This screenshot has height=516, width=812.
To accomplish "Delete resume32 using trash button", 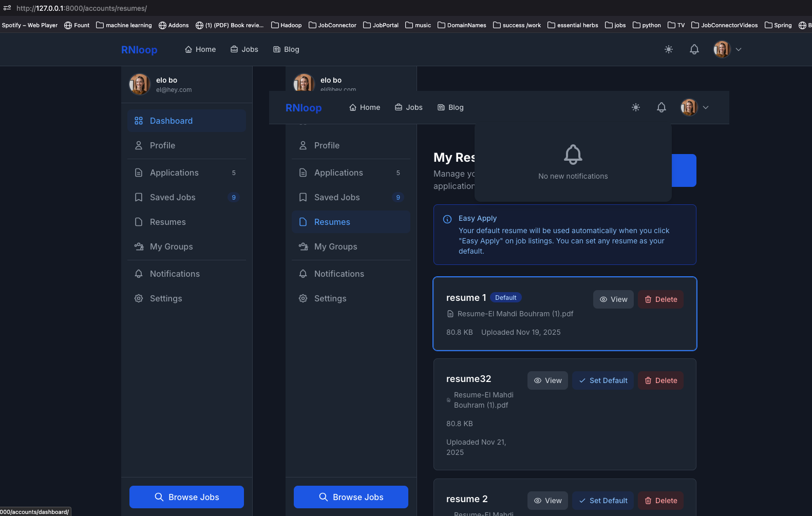I will (660, 380).
